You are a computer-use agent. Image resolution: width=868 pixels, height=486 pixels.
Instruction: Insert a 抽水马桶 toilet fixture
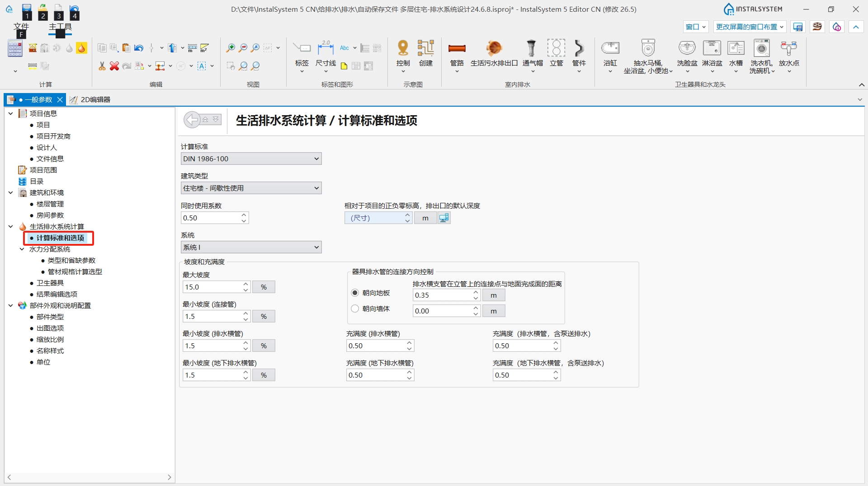tap(648, 56)
